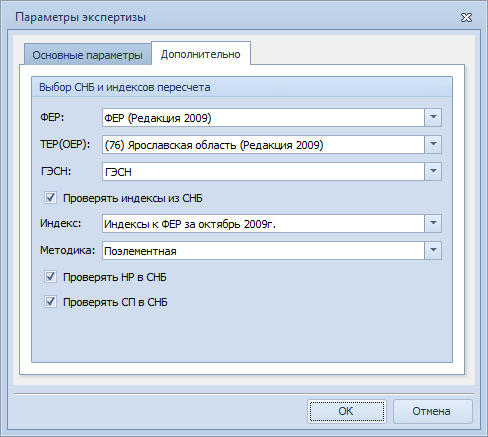Image resolution: width=488 pixels, height=437 pixels.
Task: Uncheck Проверять НР в СНБ
Action: [50, 277]
